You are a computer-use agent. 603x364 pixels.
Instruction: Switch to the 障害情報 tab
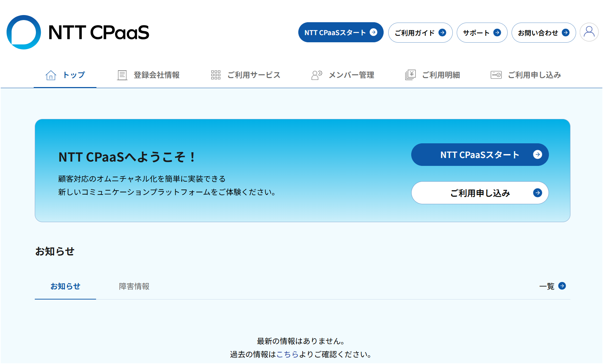point(134,286)
